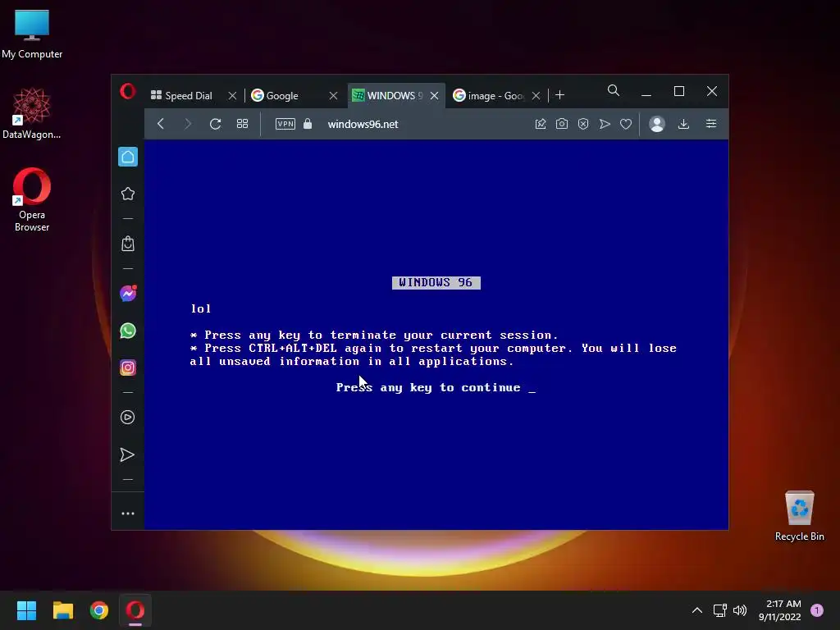Close the Google tab
The width and height of the screenshot is (840, 630).
[333, 95]
